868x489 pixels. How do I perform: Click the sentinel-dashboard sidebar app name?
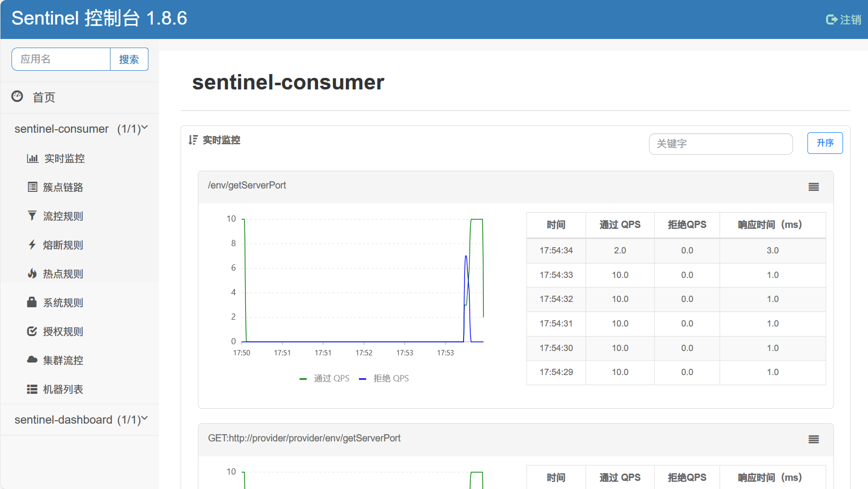tap(63, 420)
